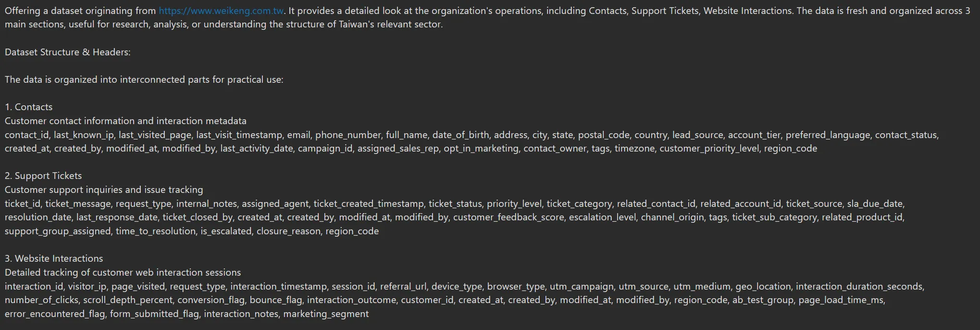Open the weikeng.com.tw hyperlink

click(221, 11)
